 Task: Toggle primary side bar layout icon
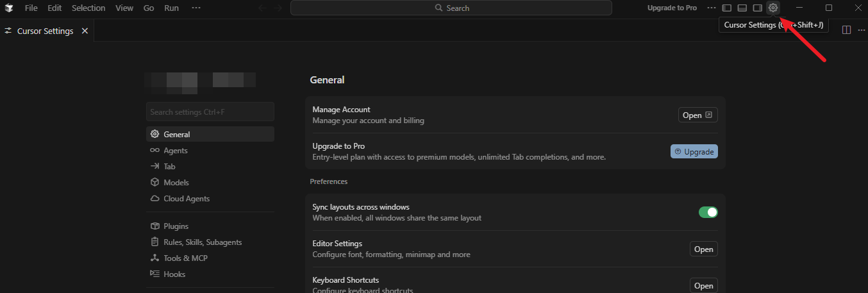tap(726, 8)
